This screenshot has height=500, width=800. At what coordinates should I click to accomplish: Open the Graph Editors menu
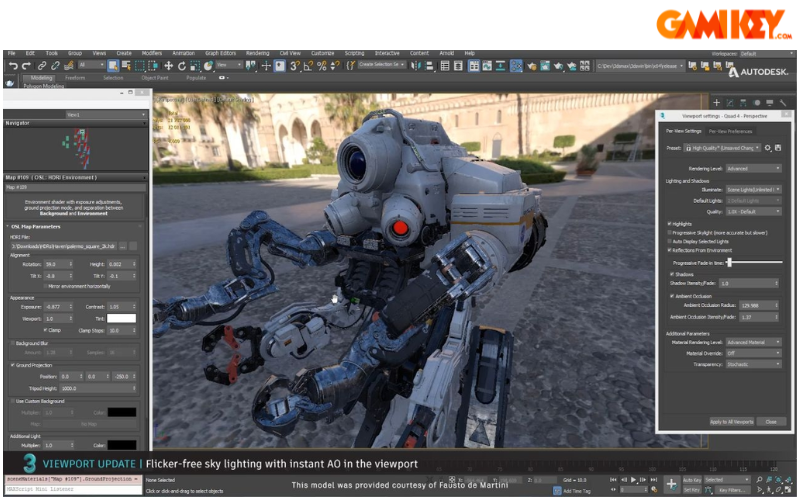(x=220, y=53)
